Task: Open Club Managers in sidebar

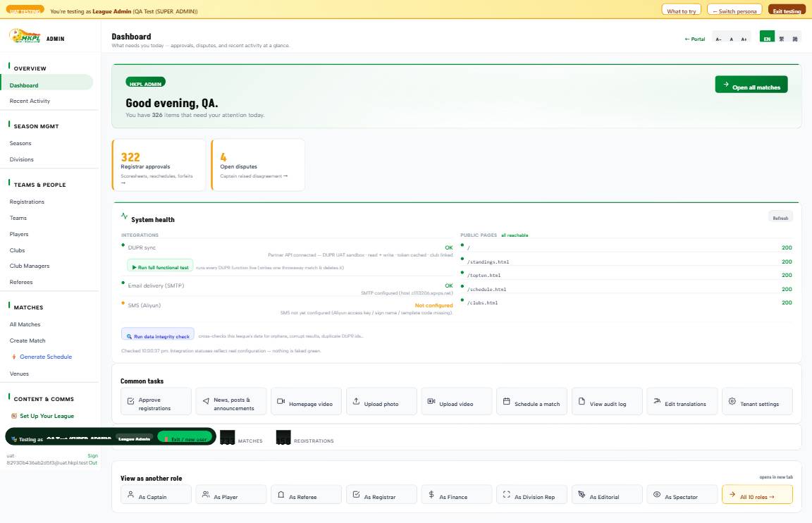Action: (x=30, y=266)
